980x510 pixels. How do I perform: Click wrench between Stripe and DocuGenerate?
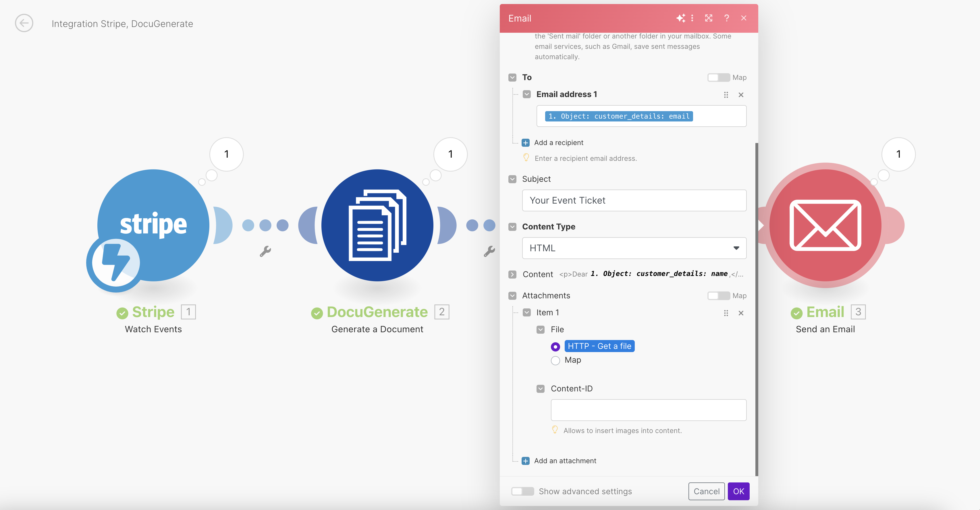(x=265, y=251)
